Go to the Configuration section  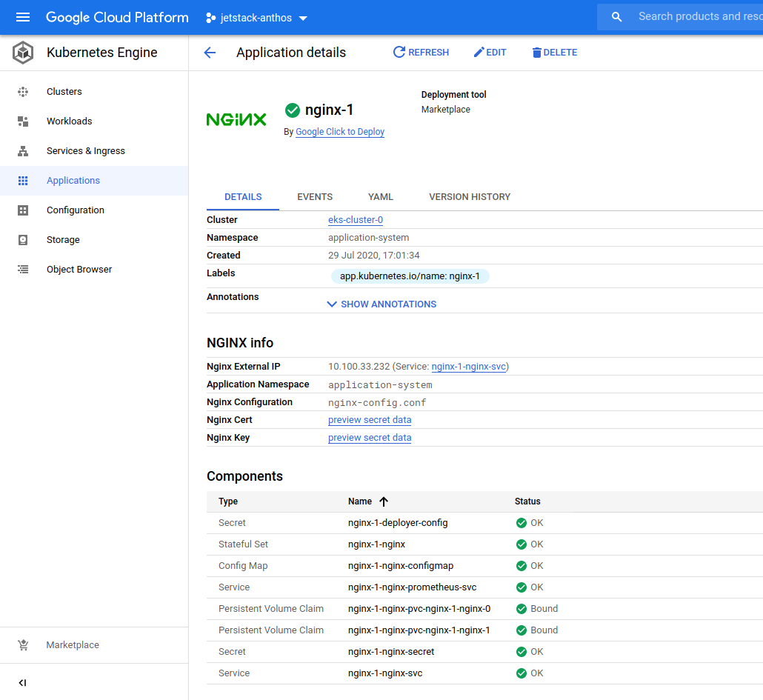pyautogui.click(x=74, y=210)
